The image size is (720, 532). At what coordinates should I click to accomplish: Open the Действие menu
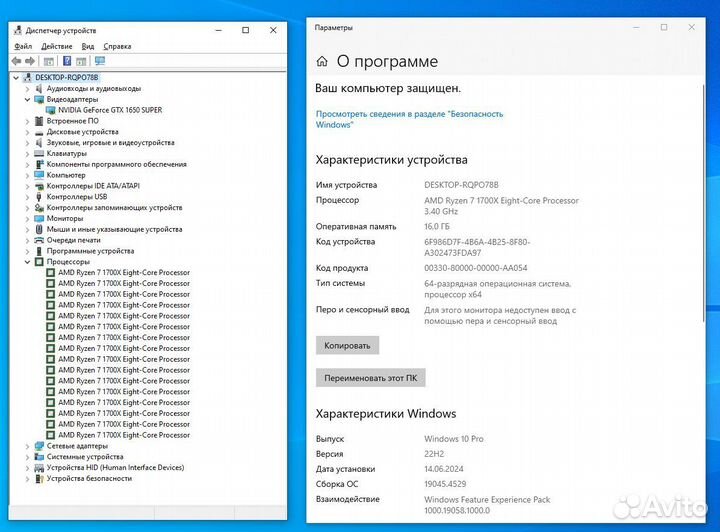click(x=56, y=46)
